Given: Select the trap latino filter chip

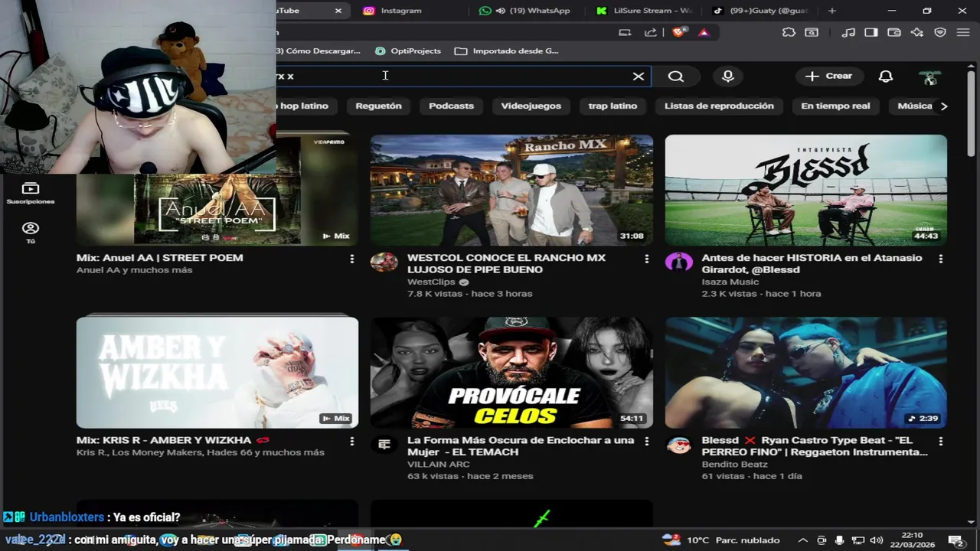Looking at the screenshot, I should click(612, 106).
